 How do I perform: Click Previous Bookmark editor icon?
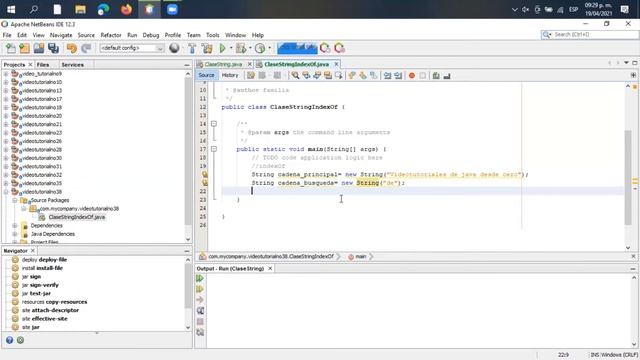click(352, 76)
